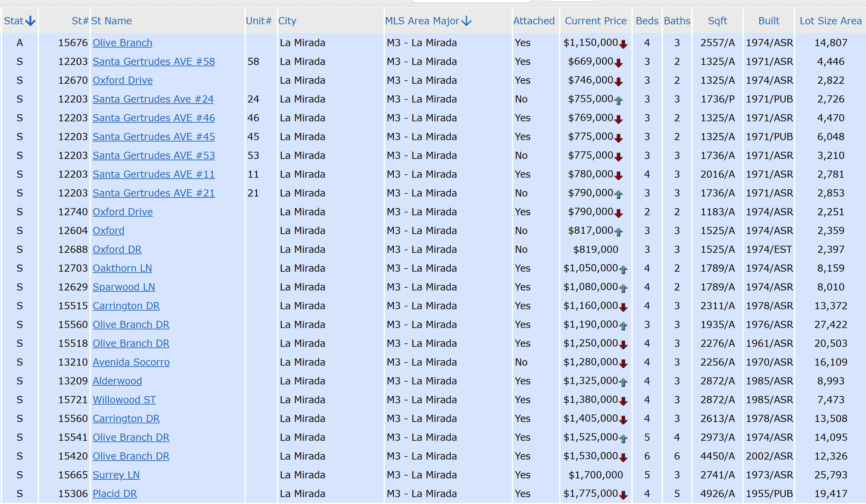The height and width of the screenshot is (504, 866).
Task: Click red down arrow beside $1,775,000
Action: click(623, 495)
